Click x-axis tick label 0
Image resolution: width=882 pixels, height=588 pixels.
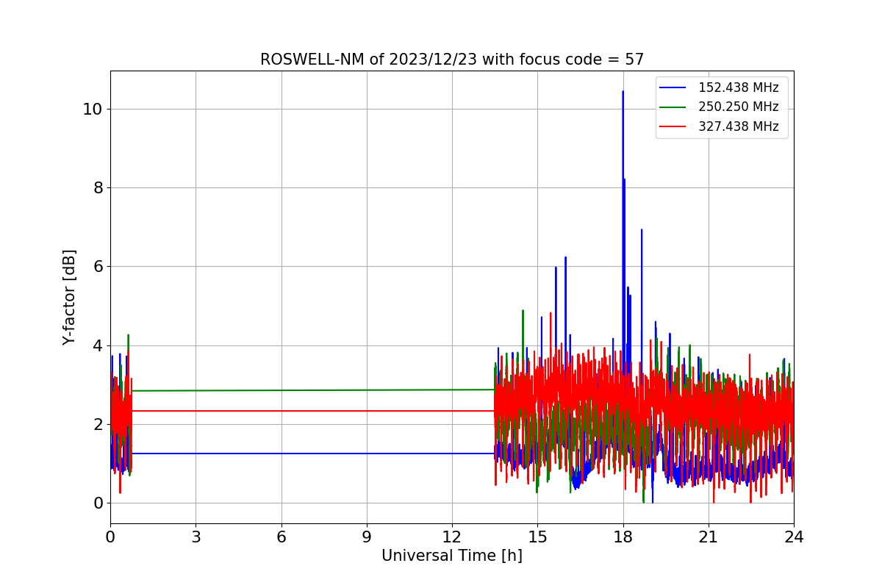110,537
